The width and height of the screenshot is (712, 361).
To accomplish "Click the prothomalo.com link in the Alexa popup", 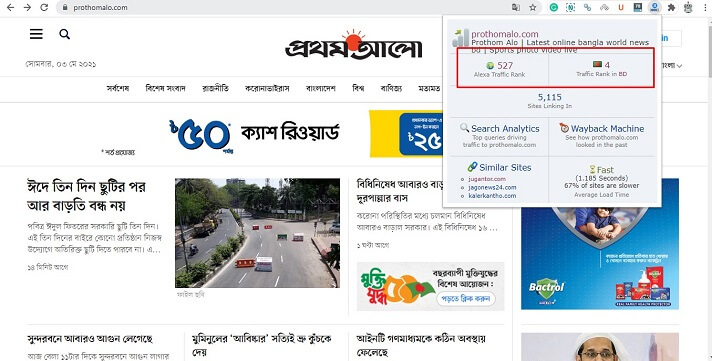I will pyautogui.click(x=504, y=34).
